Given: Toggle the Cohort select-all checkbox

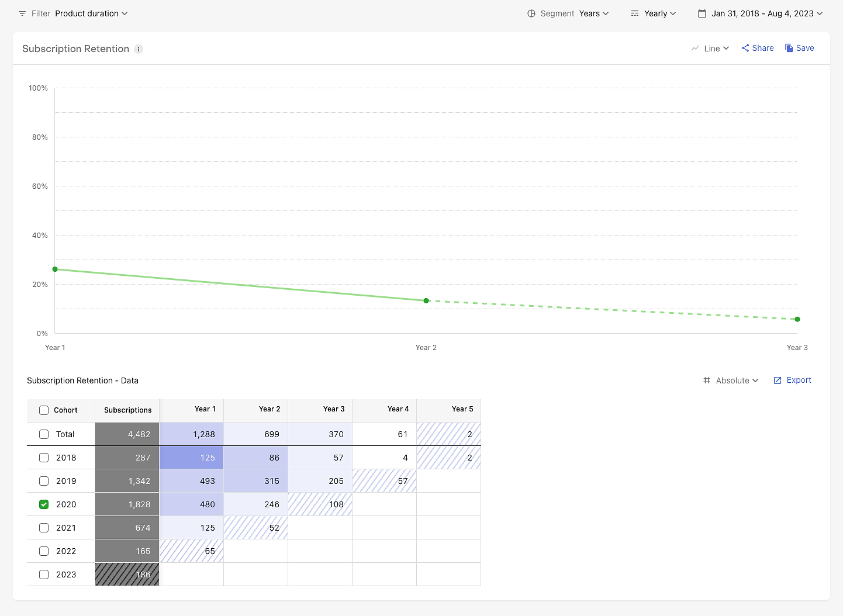Looking at the screenshot, I should click(44, 410).
